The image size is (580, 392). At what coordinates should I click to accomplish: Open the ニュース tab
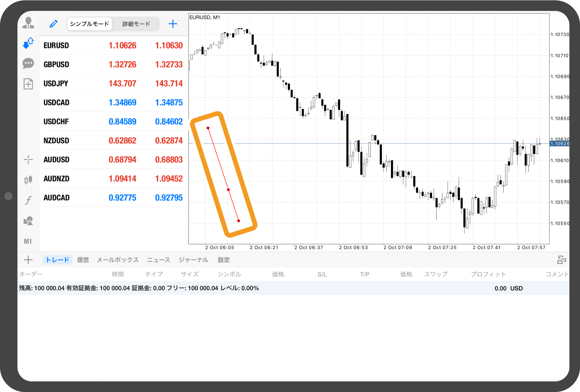point(159,260)
